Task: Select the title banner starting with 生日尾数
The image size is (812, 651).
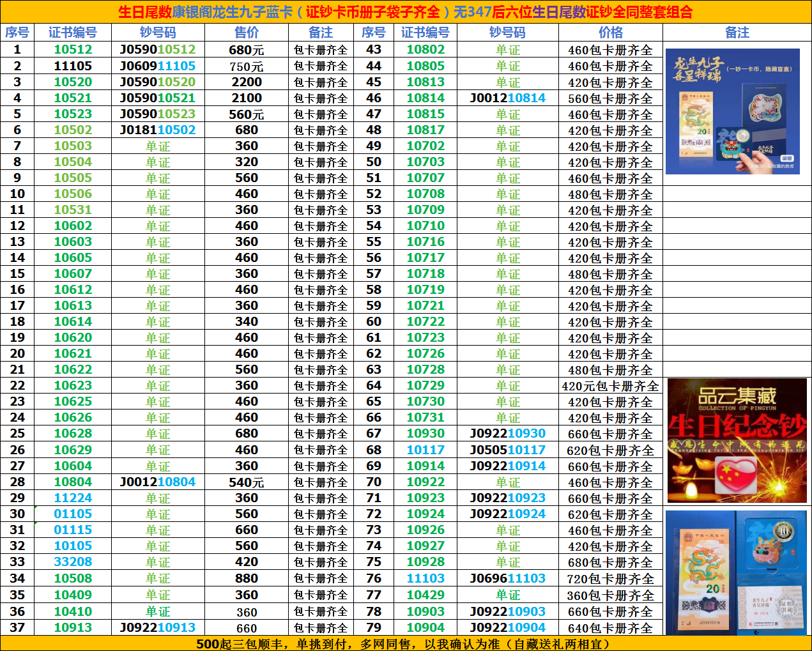Action: click(406, 12)
